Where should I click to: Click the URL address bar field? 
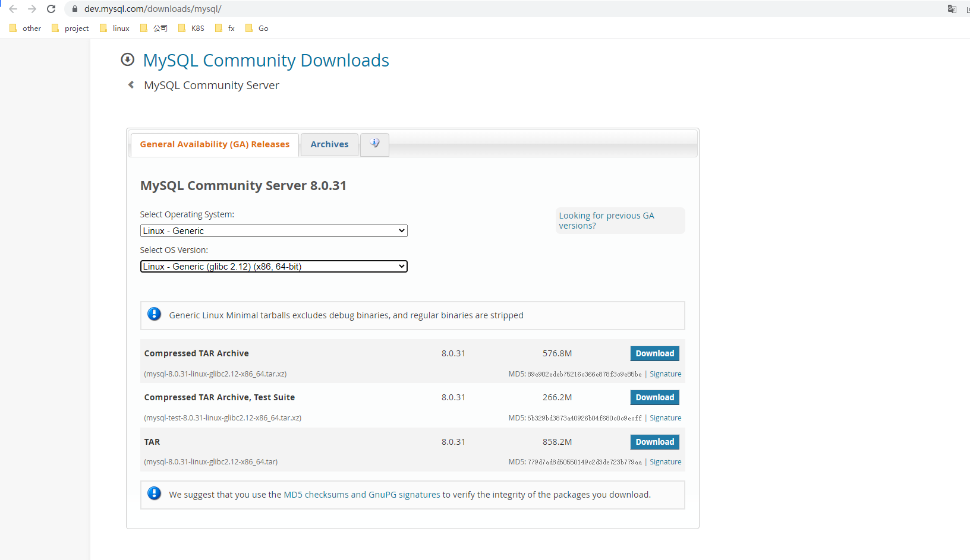point(505,9)
